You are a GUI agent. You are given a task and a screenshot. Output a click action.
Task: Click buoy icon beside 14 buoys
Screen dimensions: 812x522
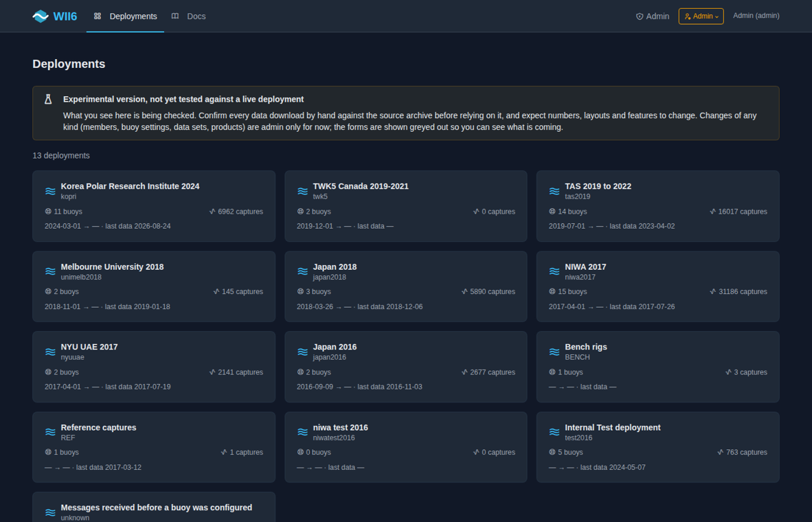tap(552, 212)
